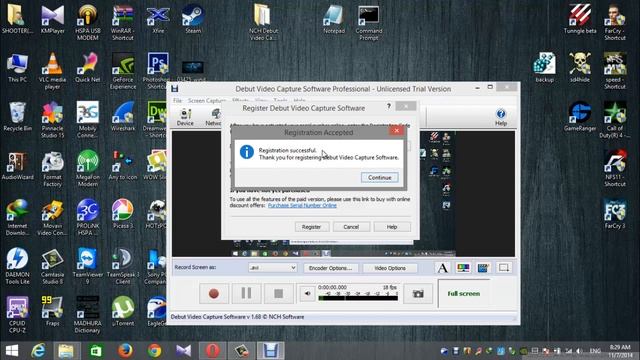Open Help icon in Debut toolbar
Image resolution: width=640 pixels, height=360 pixels.
pyautogui.click(x=501, y=117)
